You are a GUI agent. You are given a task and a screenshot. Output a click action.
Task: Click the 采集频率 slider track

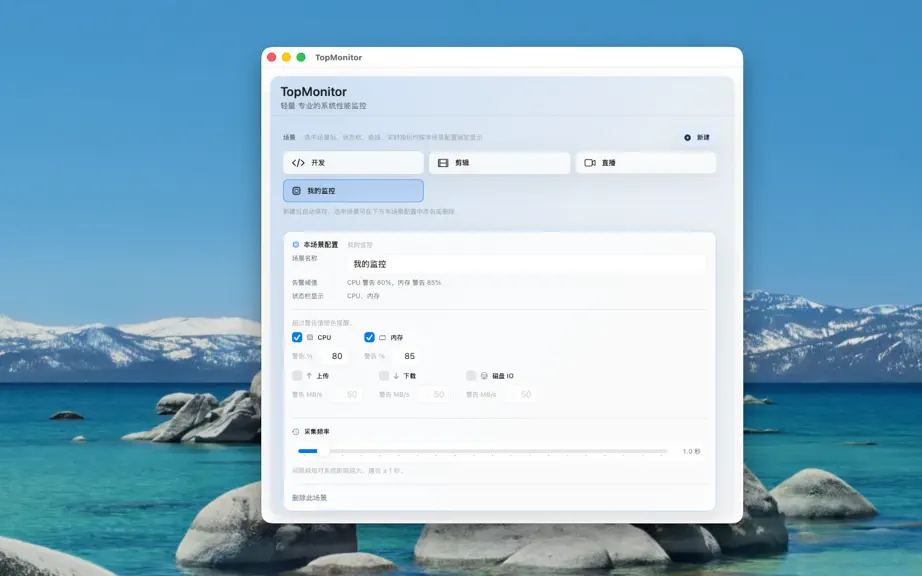483,451
